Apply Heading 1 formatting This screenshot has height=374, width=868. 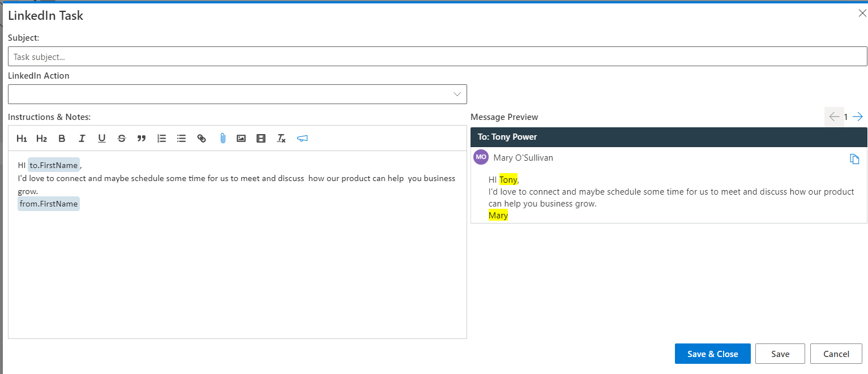pos(22,139)
